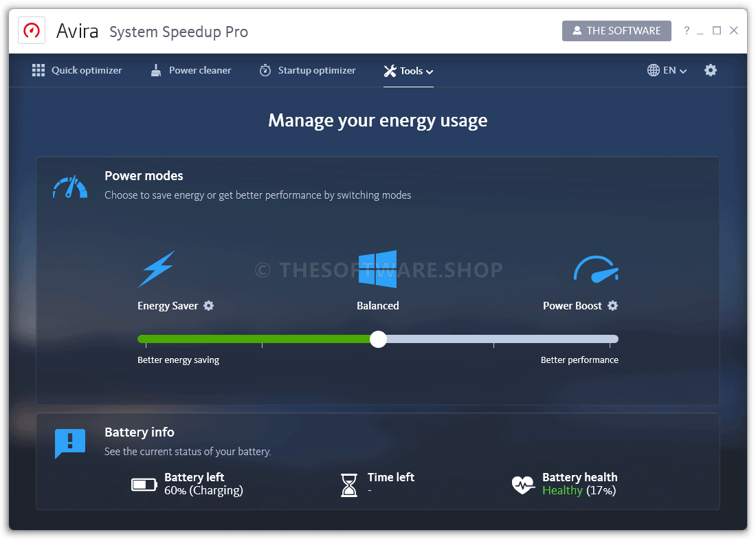Click the Power modes gauge icon

pos(70,188)
